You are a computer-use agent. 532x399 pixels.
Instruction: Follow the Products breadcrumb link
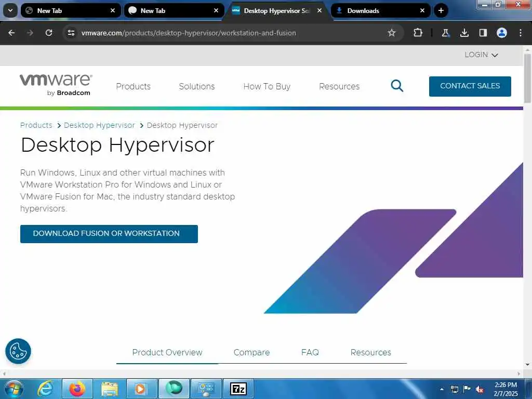pyautogui.click(x=36, y=125)
